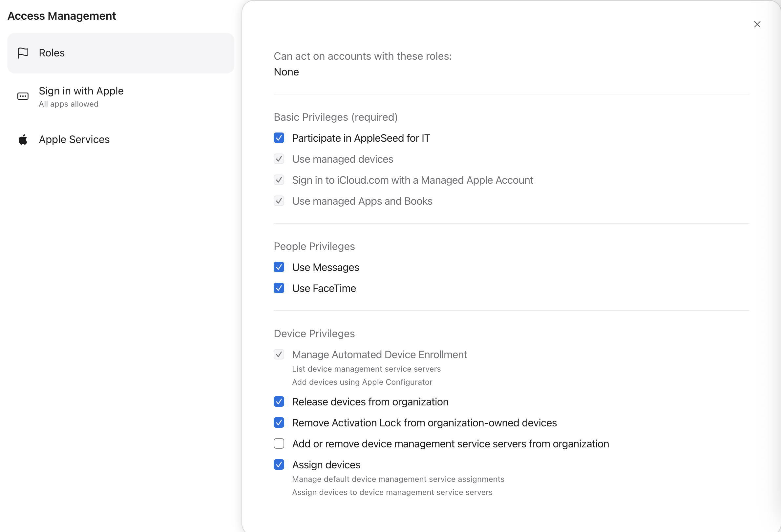Open Sign in with Apple settings

(x=121, y=97)
